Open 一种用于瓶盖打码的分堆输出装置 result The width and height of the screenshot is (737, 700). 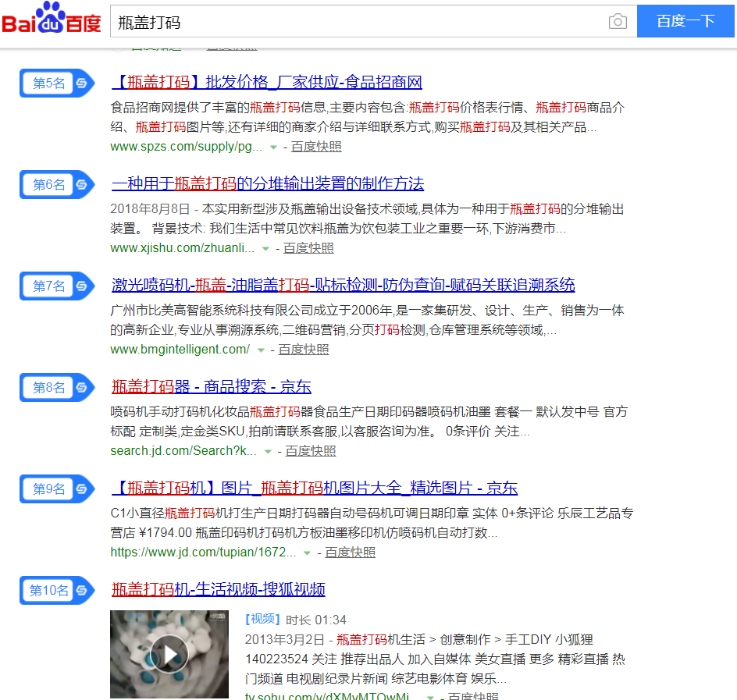point(268,183)
